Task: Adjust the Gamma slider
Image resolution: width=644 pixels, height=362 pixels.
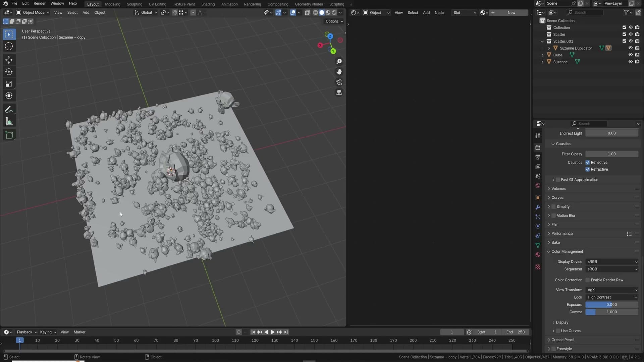Action: pyautogui.click(x=612, y=312)
